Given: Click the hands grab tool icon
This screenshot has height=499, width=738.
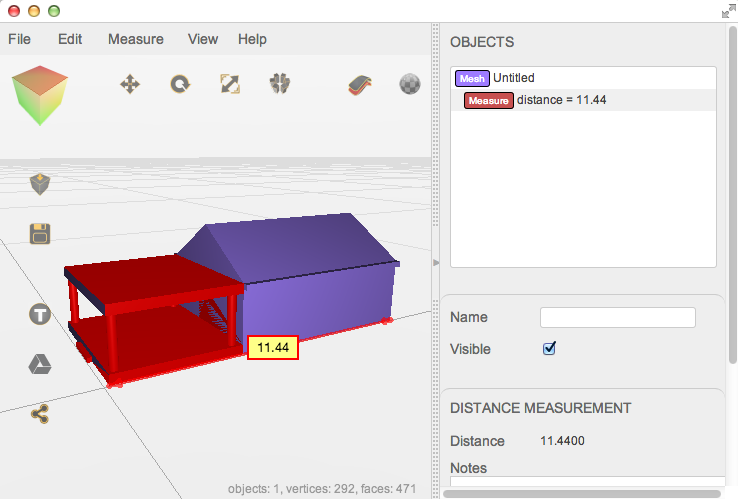Looking at the screenshot, I should coord(280,84).
